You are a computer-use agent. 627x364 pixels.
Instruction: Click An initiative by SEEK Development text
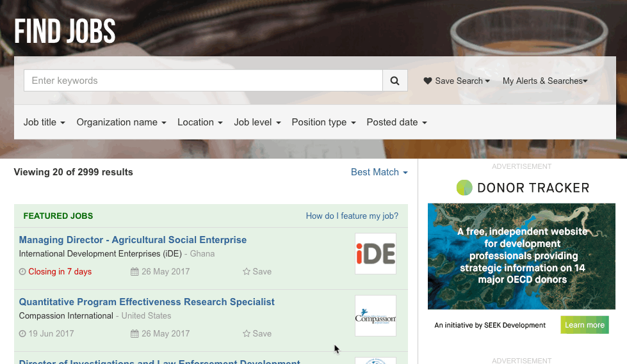point(490,325)
